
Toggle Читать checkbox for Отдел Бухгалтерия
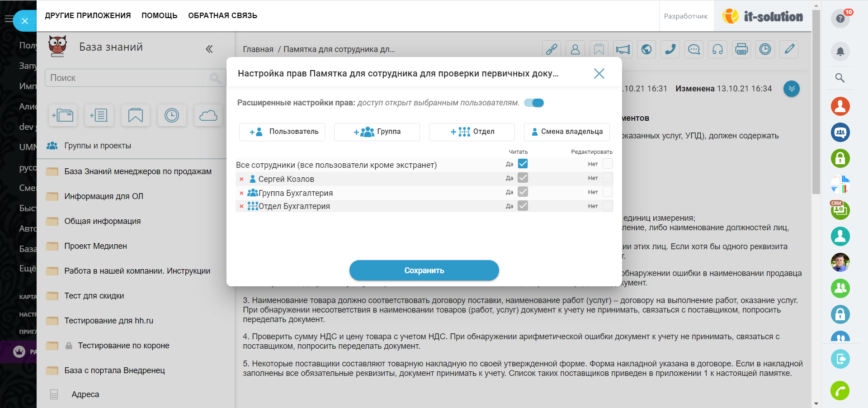(x=523, y=206)
